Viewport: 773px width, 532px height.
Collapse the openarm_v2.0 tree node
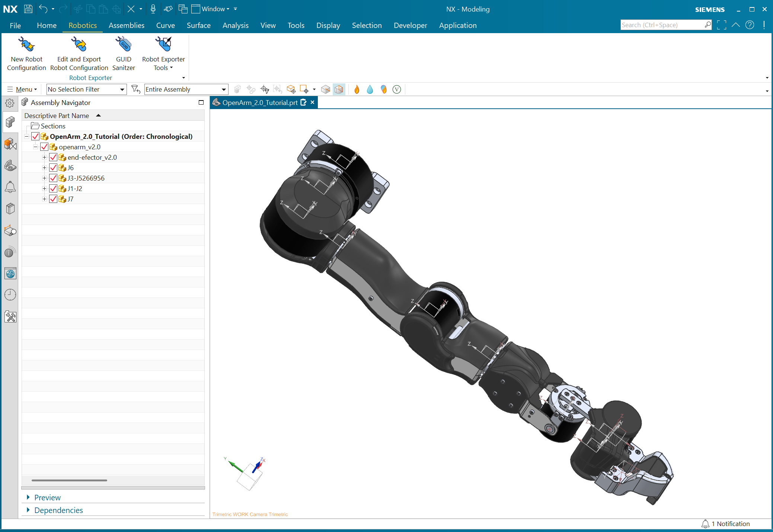pos(35,147)
